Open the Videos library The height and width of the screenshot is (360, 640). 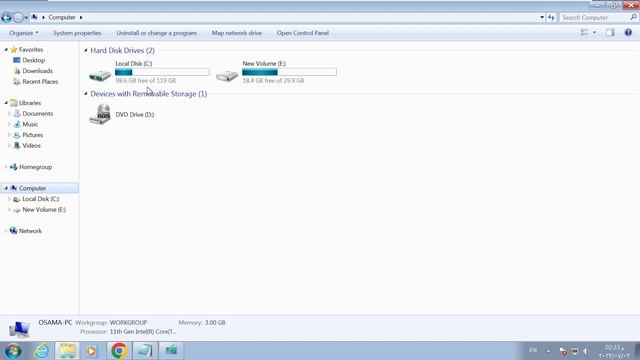point(31,145)
